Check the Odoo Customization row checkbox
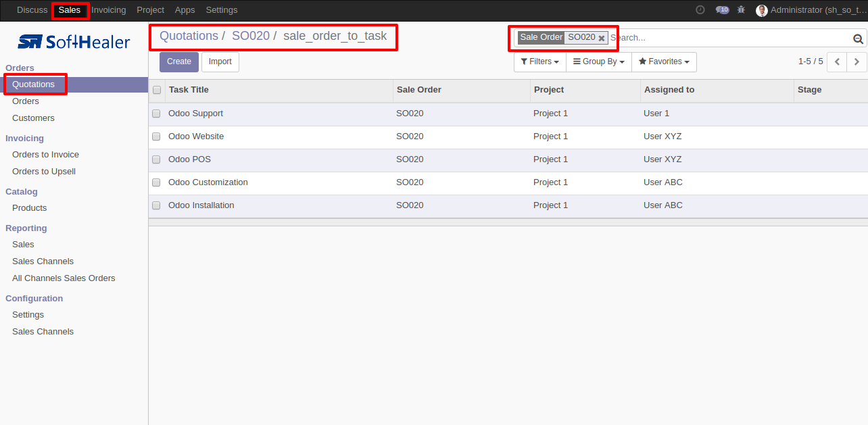This screenshot has height=425, width=868. (x=156, y=182)
